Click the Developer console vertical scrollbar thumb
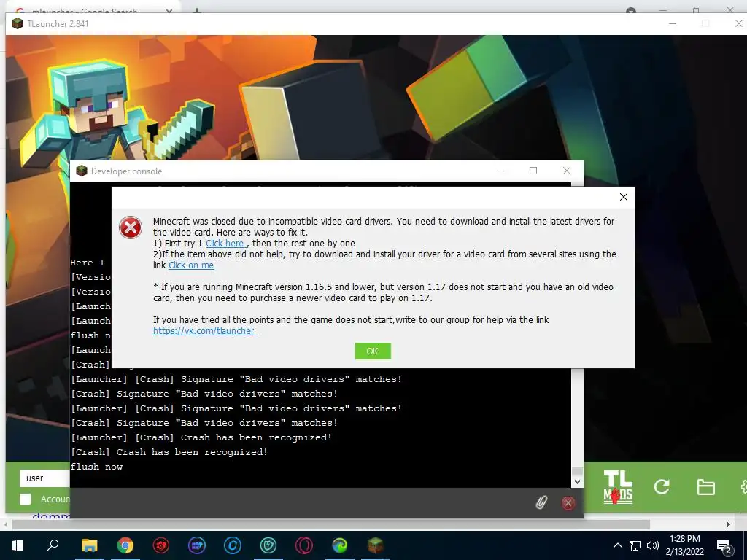The image size is (747, 560). [577, 471]
